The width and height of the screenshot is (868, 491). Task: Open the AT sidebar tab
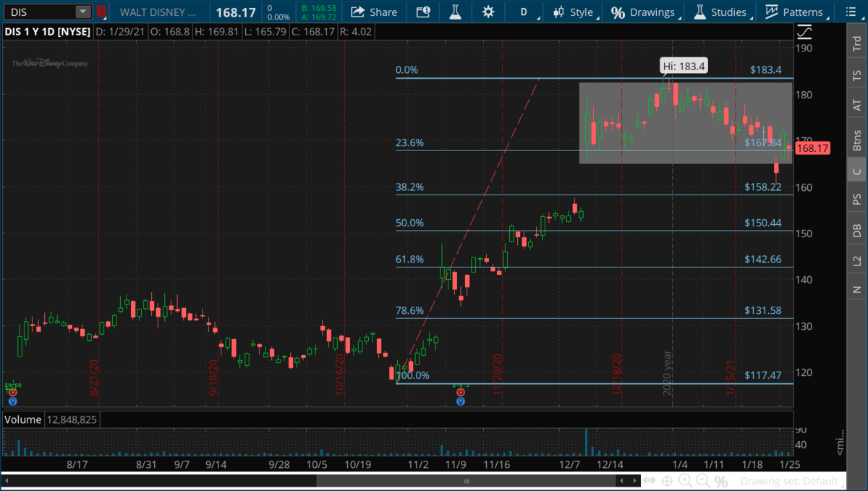(x=857, y=106)
